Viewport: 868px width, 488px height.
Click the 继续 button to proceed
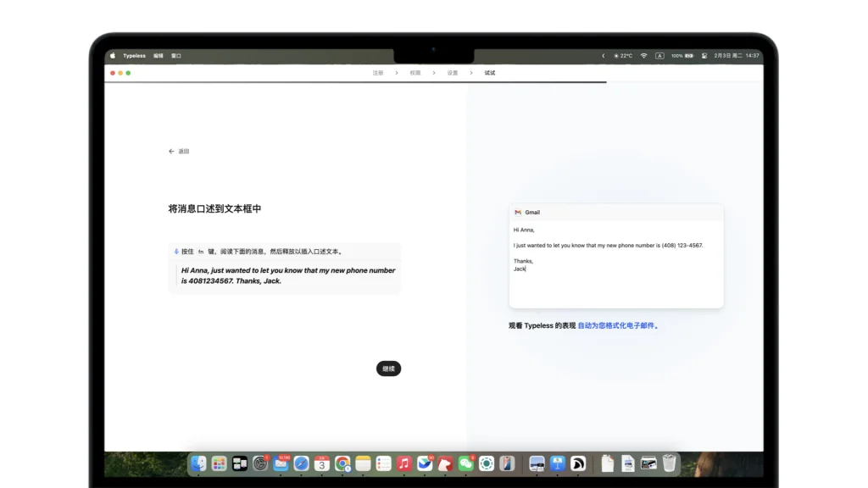pos(388,369)
